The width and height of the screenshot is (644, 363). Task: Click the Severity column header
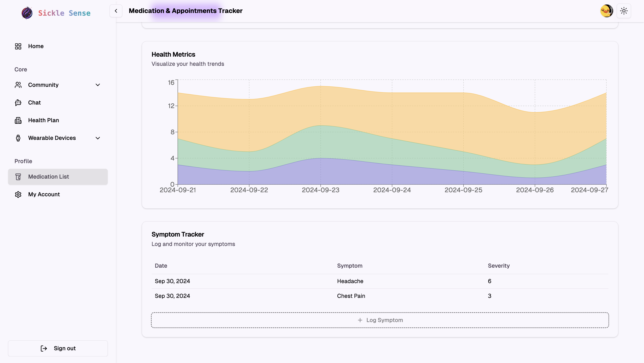point(498,266)
